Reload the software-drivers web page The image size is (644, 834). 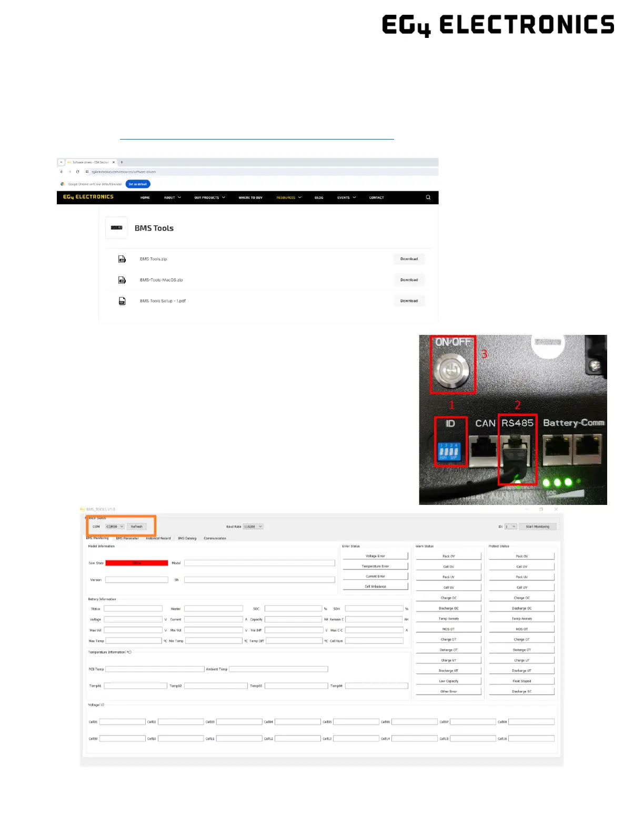(78, 172)
